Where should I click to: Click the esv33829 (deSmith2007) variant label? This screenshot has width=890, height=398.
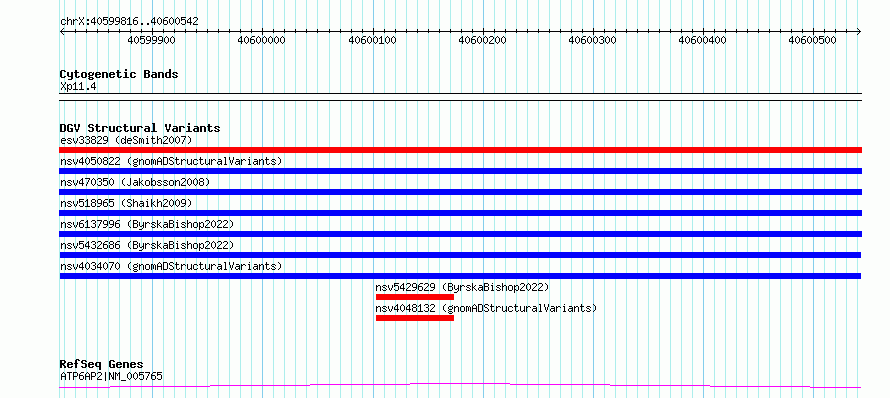(126, 140)
